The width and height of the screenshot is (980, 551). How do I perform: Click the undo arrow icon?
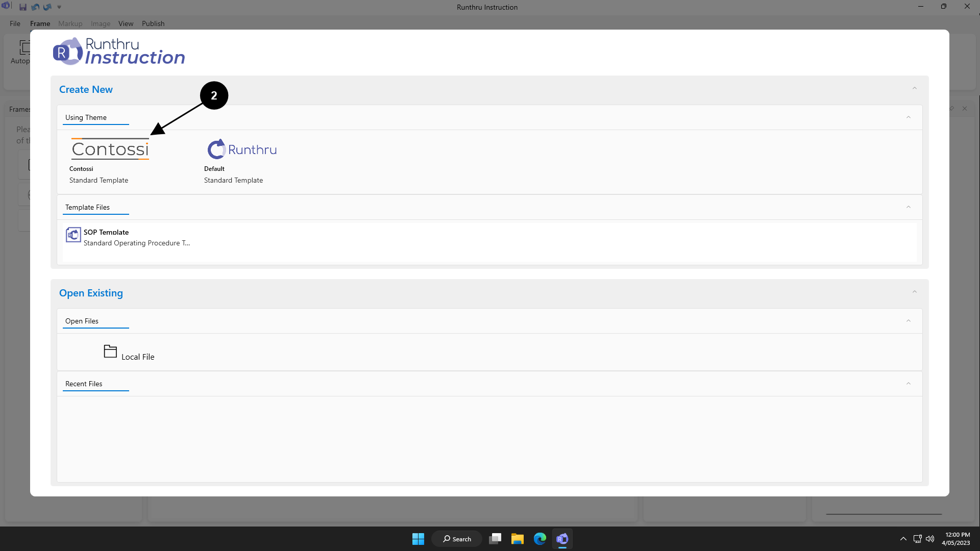[x=35, y=7]
